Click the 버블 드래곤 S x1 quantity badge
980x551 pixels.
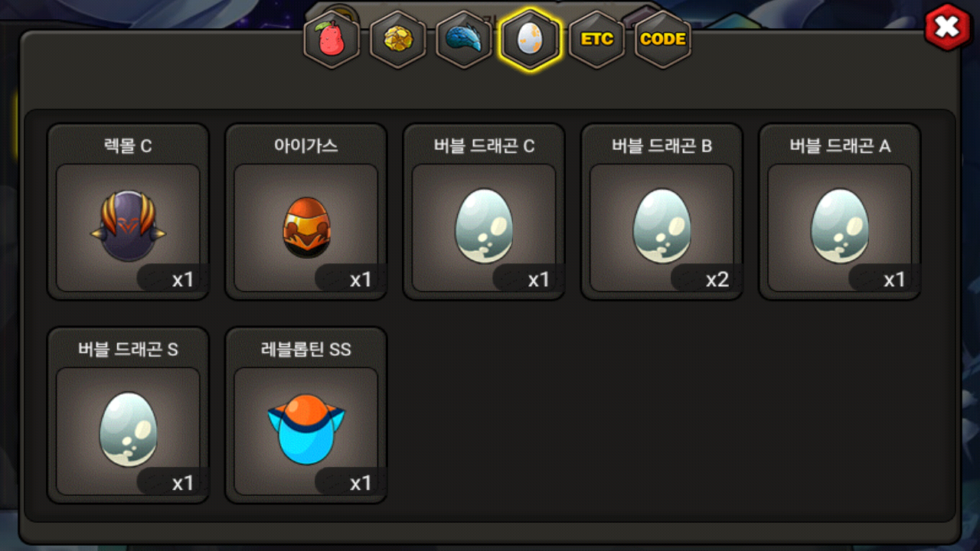pos(172,482)
